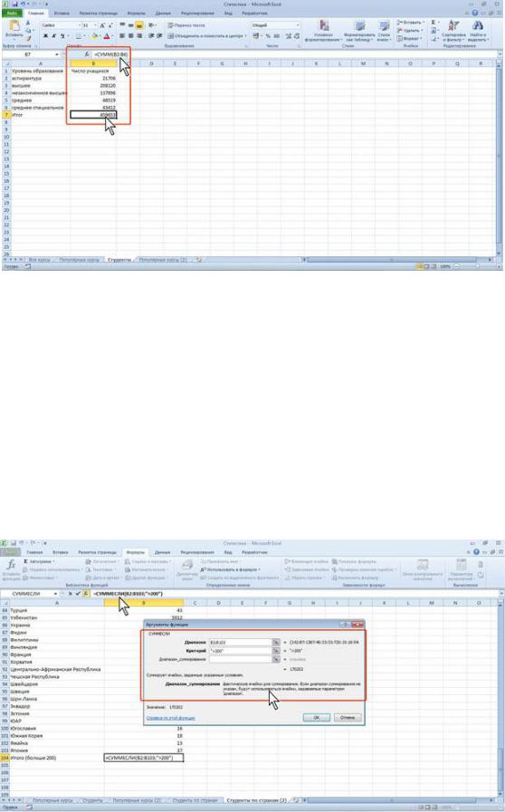Click Paste icon in the Главная ribbon

(x=14, y=27)
